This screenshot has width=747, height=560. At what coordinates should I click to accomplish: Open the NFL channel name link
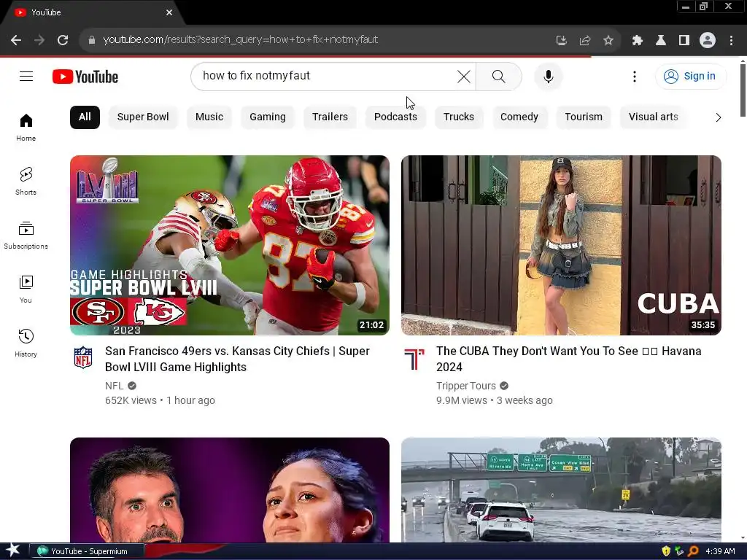click(x=115, y=386)
